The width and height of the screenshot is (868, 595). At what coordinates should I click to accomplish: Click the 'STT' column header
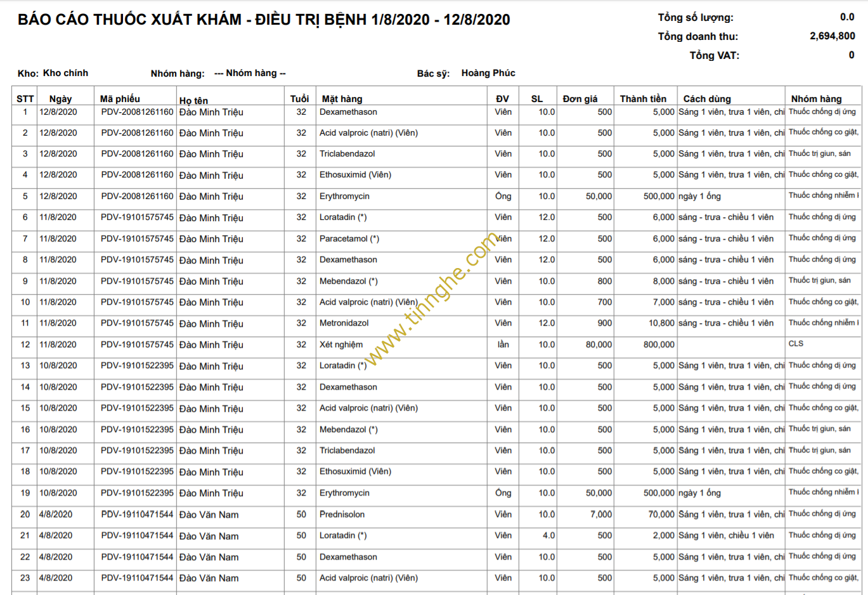click(25, 99)
